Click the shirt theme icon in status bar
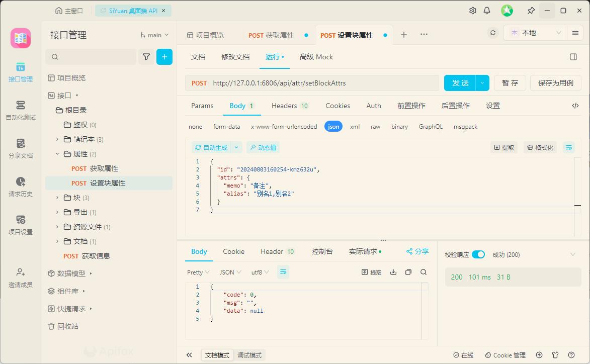 coord(555,355)
